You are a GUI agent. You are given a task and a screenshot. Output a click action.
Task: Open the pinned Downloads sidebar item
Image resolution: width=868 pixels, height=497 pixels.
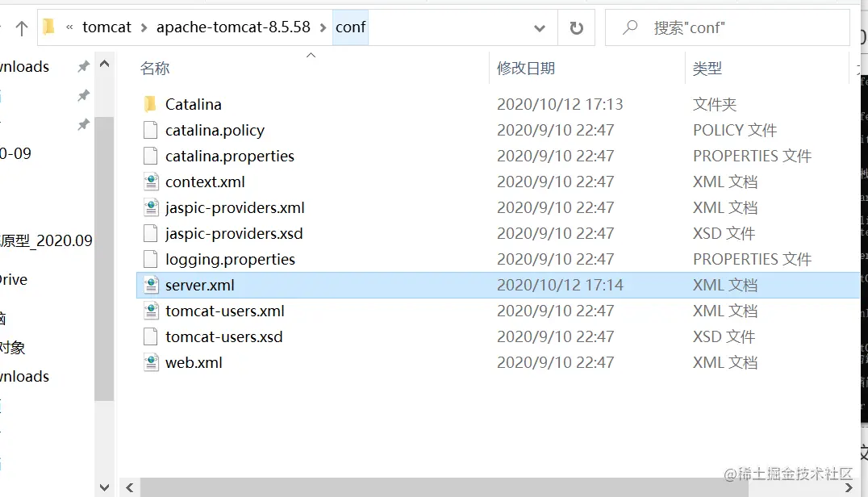click(24, 66)
